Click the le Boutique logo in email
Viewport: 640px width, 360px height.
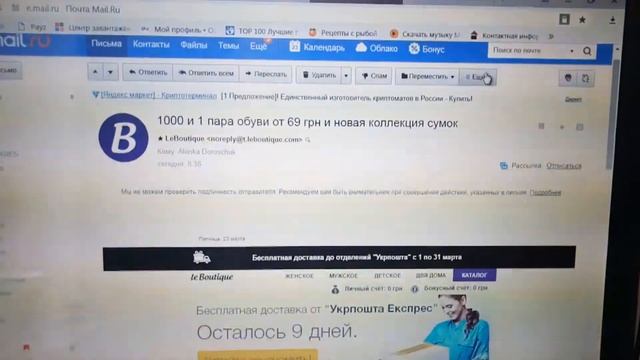pos(212,277)
